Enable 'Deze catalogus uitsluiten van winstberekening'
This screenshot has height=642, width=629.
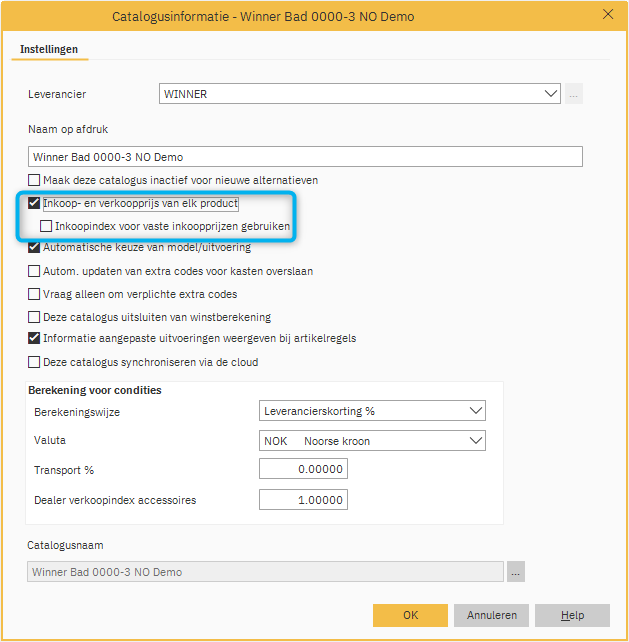click(35, 317)
